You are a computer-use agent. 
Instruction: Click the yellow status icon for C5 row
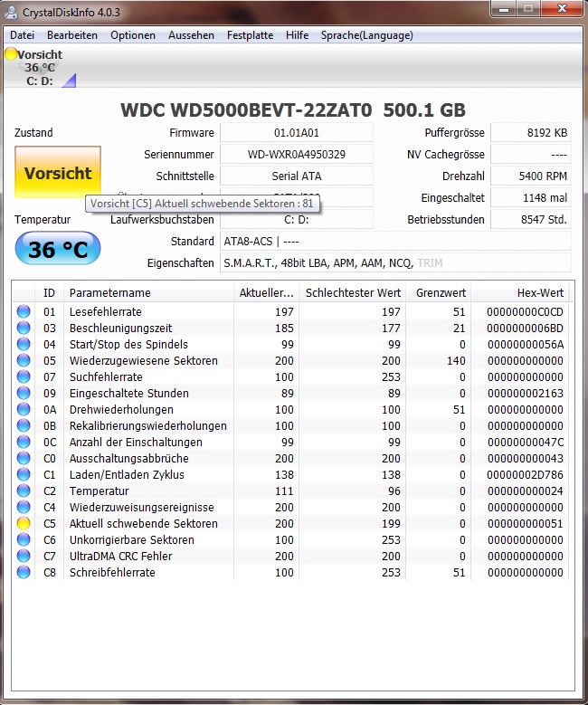[24, 524]
